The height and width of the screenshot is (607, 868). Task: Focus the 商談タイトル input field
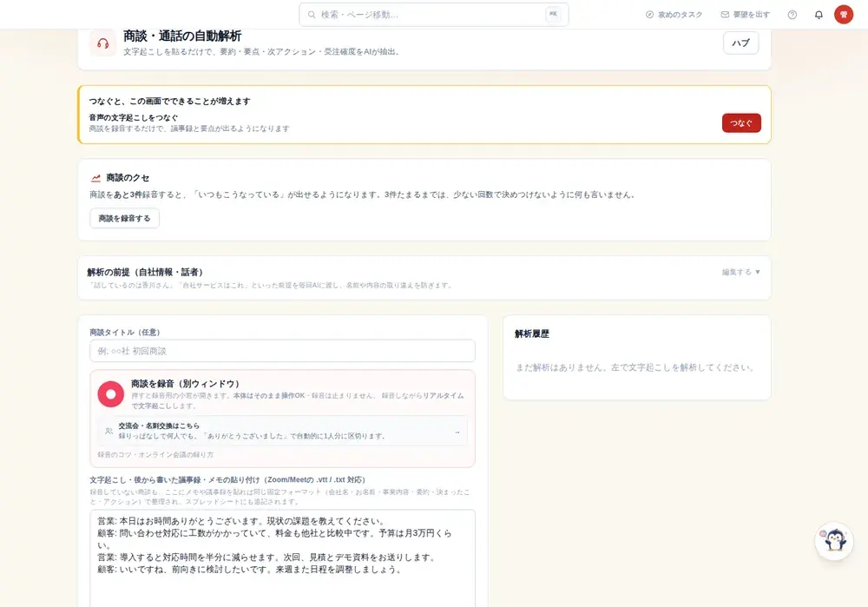pos(282,351)
